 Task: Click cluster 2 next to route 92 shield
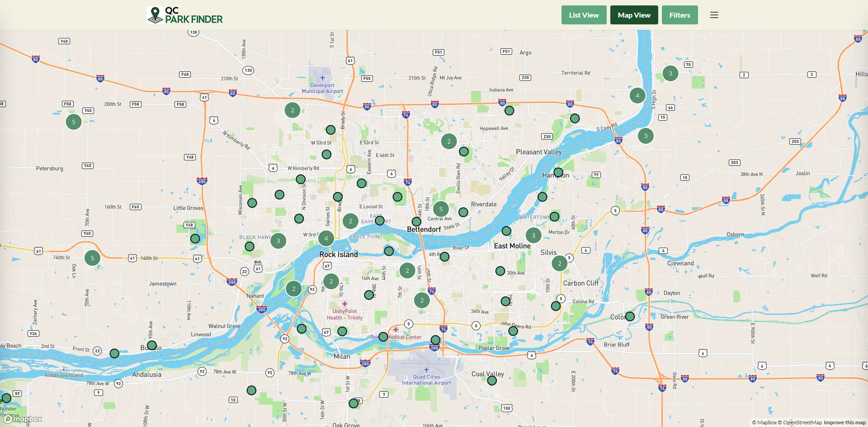click(x=294, y=289)
